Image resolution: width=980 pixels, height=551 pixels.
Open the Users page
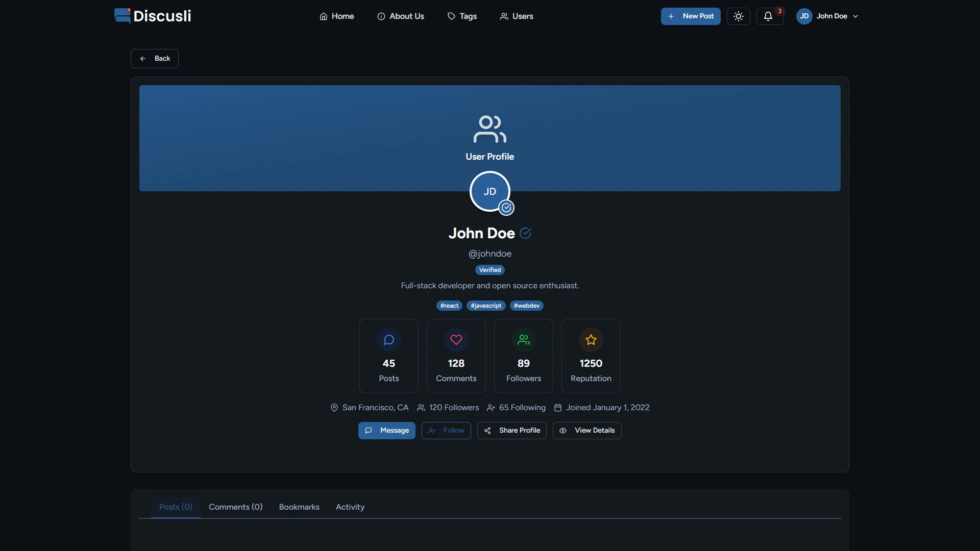(517, 16)
